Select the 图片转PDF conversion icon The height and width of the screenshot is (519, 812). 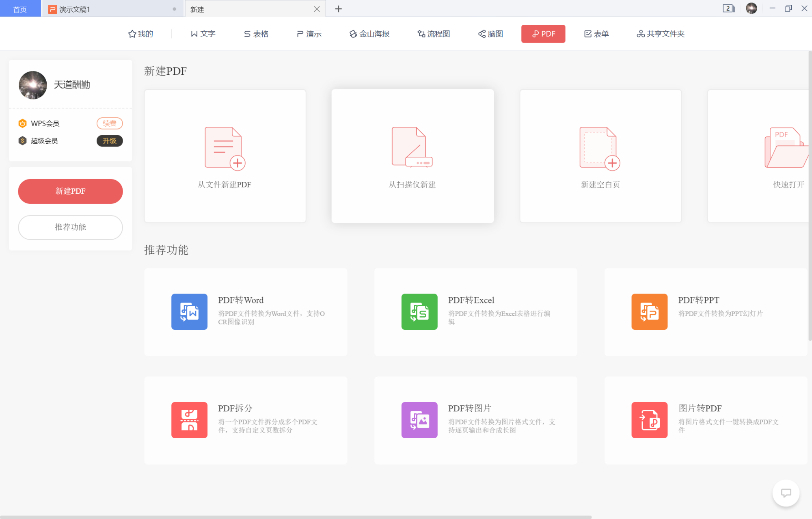pyautogui.click(x=649, y=420)
